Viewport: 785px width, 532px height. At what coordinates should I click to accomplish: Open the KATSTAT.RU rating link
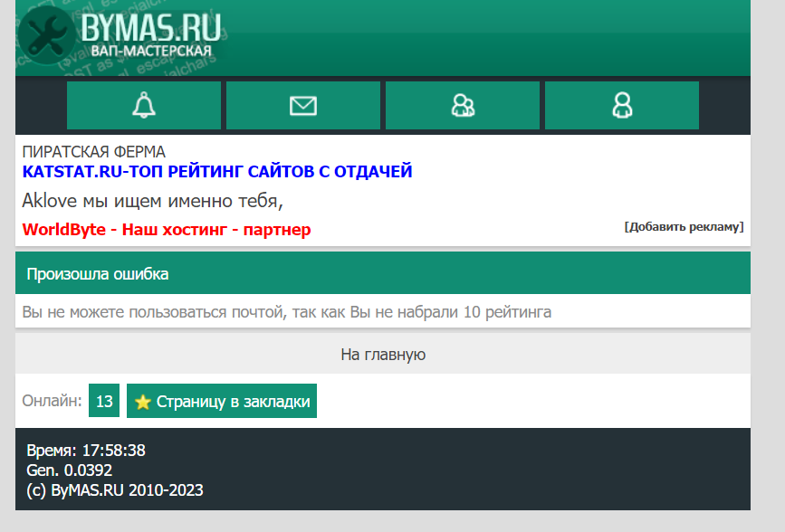[x=216, y=171]
